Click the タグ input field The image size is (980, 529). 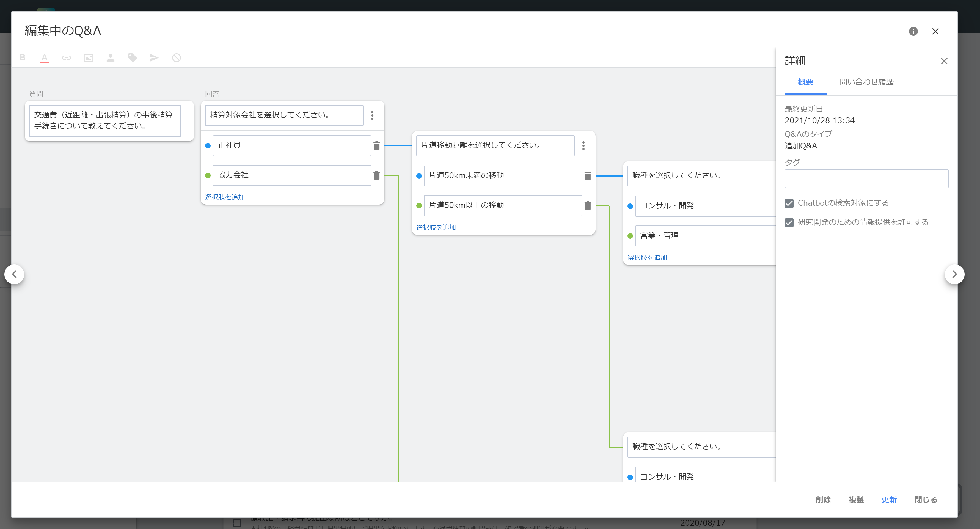click(x=866, y=178)
